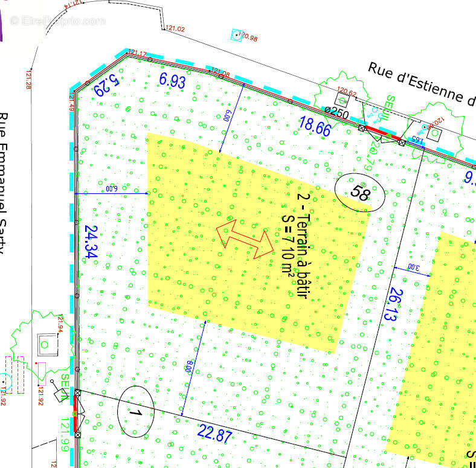Click the EtreProprio.com watermark
Screen dimensions: 476x468
pos(59,21)
